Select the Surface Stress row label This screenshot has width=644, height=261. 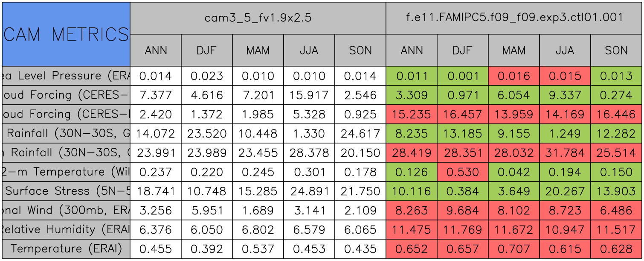pos(66,191)
